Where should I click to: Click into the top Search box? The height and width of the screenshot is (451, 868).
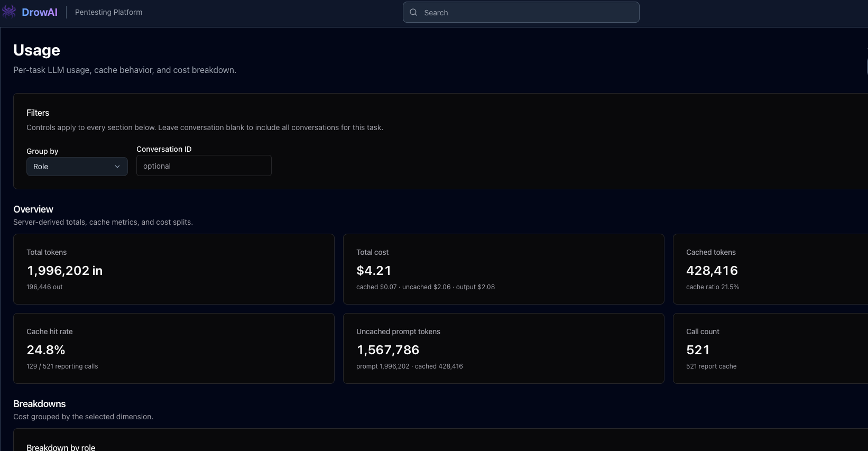coord(521,12)
